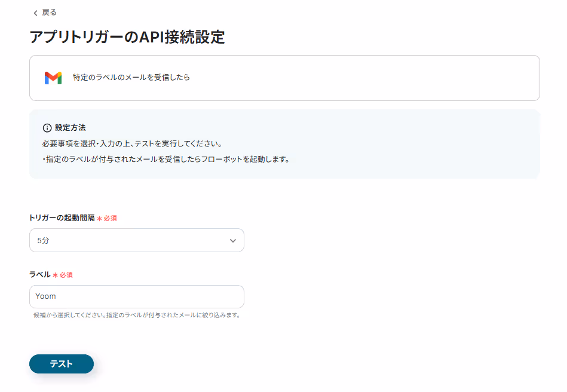This screenshot has width=567, height=392.
Task: Open the トリガーの起動間隔 dropdown showing 5分
Action: (137, 240)
